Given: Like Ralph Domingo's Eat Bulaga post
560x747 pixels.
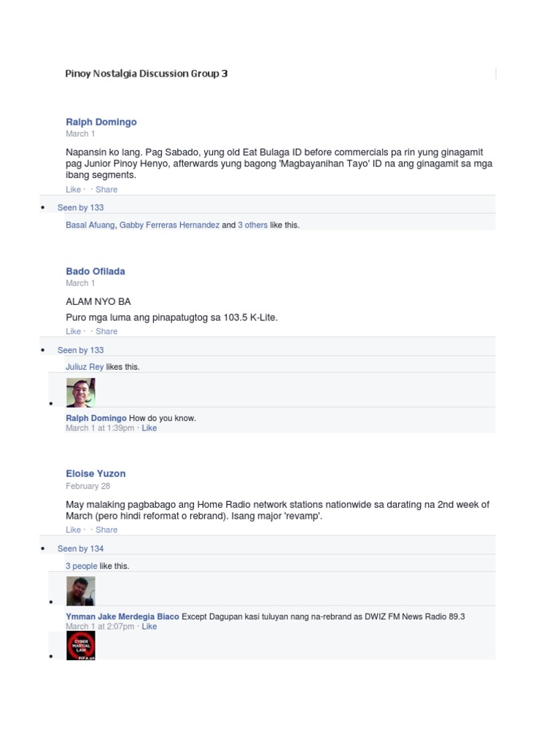Looking at the screenshot, I should [x=74, y=190].
